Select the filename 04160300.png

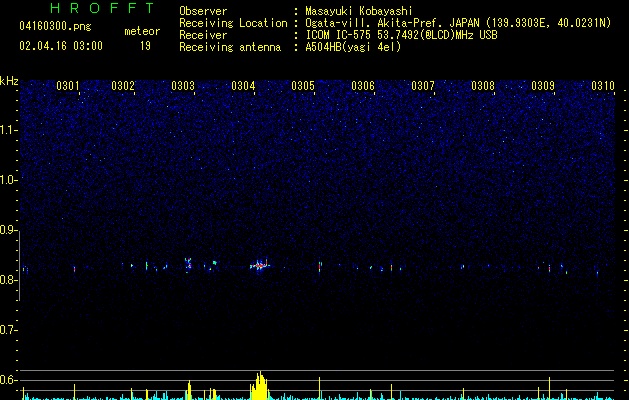tap(55, 27)
